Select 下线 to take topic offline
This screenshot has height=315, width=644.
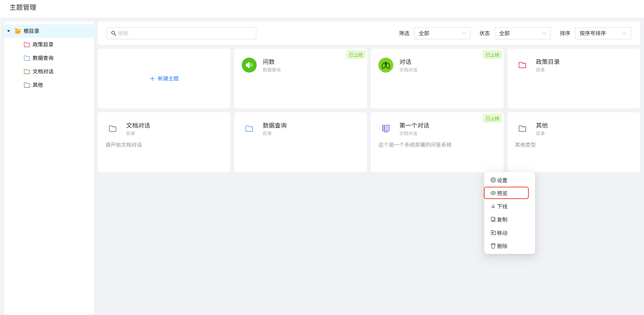coord(502,207)
